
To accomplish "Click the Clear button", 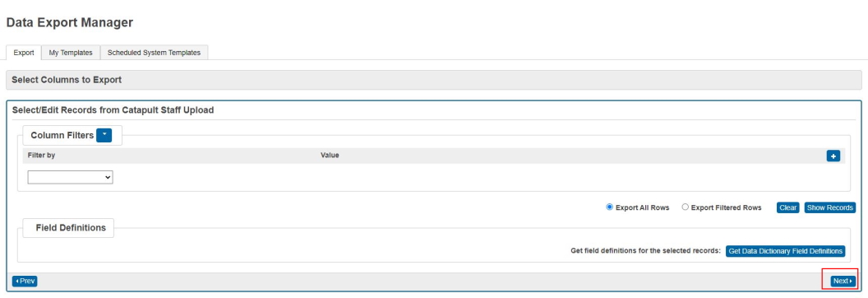I will point(787,207).
